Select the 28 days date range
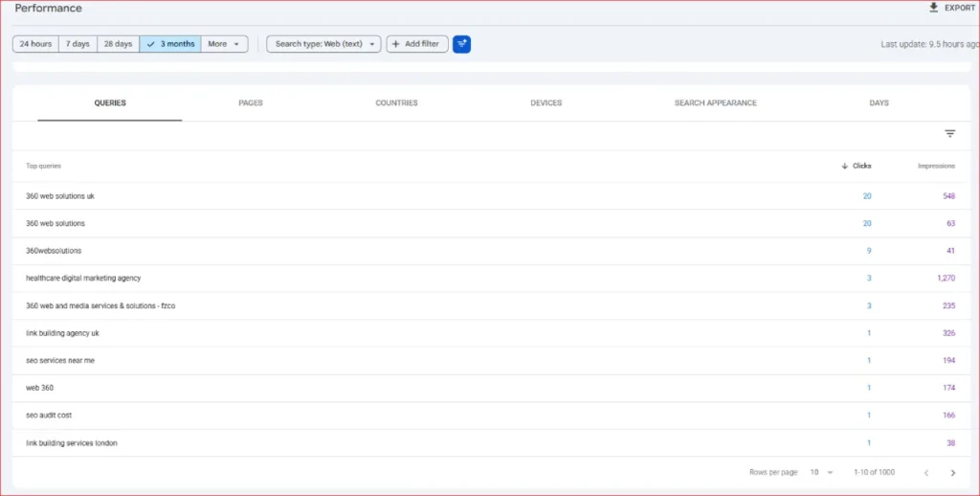 coord(118,44)
